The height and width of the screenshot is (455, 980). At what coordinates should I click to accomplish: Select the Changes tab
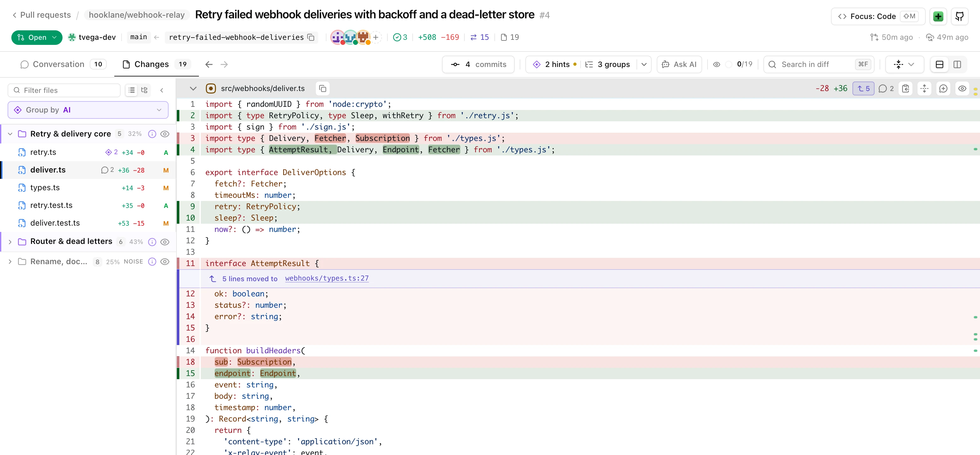coord(156,64)
